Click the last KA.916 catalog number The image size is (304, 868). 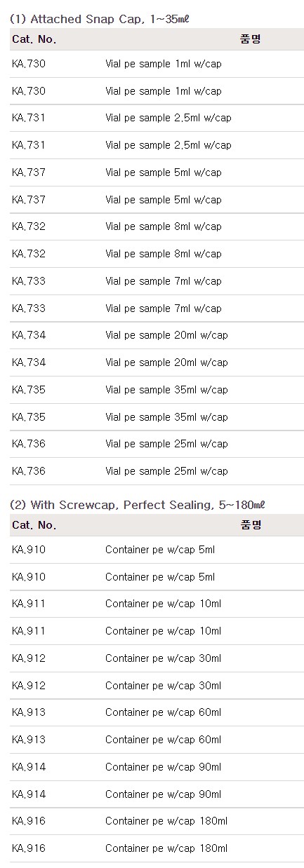coord(28,848)
